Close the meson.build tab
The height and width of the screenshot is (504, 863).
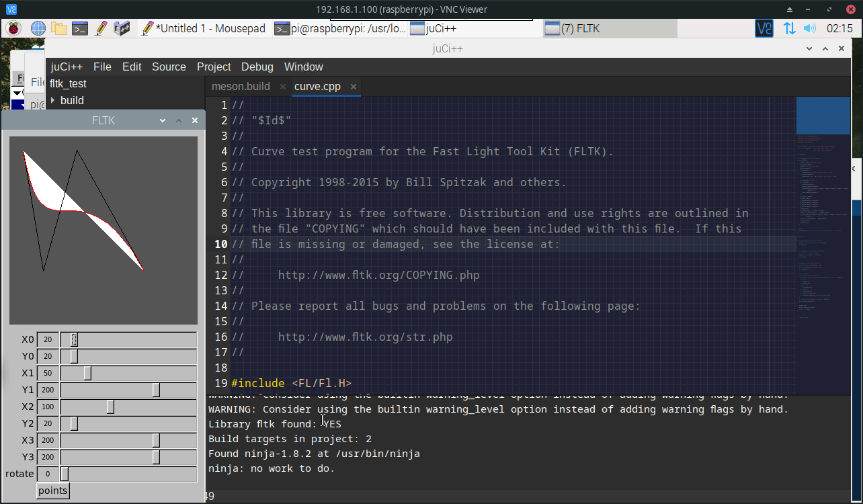(282, 86)
